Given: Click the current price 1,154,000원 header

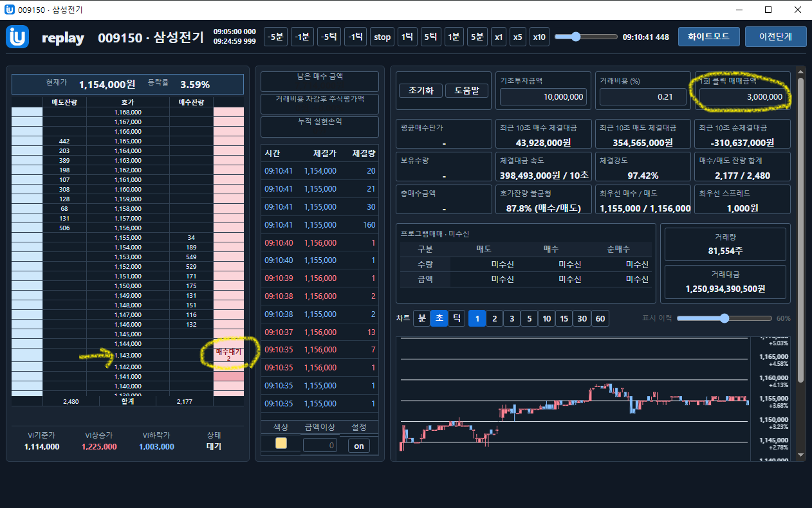Looking at the screenshot, I should (x=107, y=84).
